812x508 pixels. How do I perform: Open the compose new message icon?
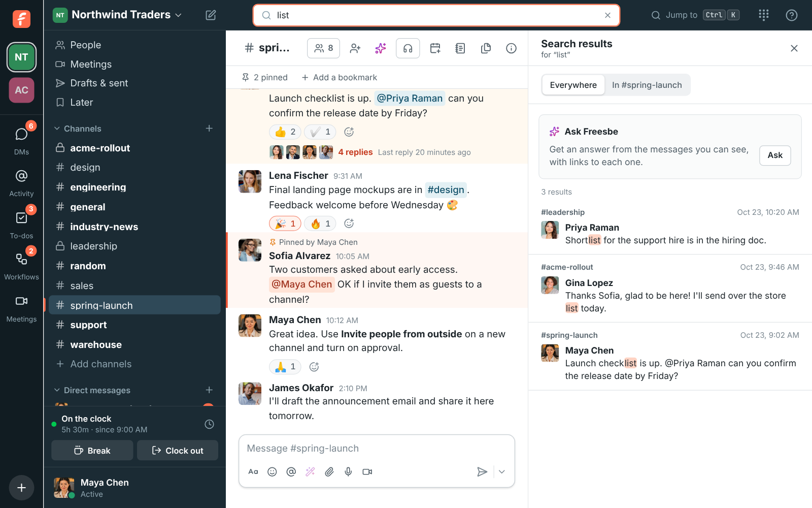coord(211,15)
